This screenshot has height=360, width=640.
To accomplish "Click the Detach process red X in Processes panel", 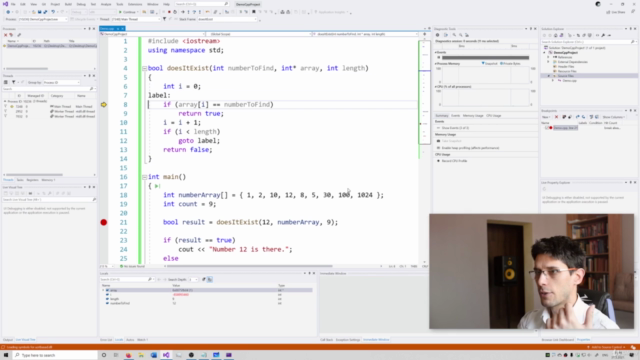I will coord(5,35).
